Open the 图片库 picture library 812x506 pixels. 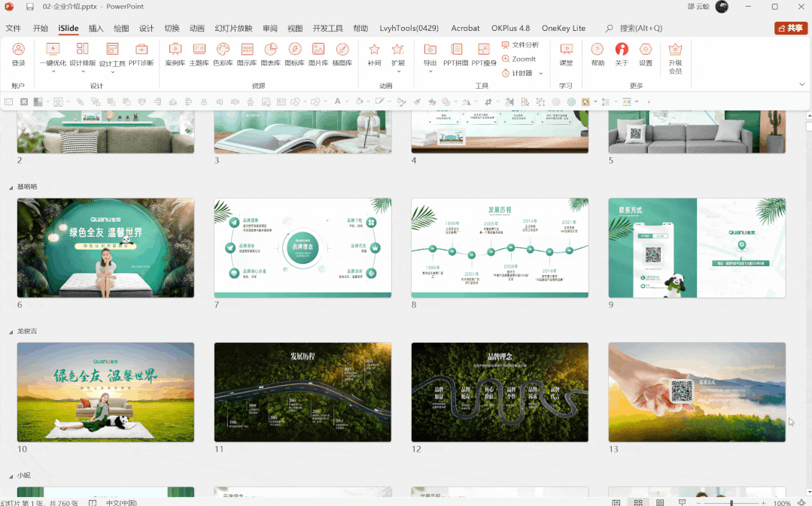tap(318, 54)
